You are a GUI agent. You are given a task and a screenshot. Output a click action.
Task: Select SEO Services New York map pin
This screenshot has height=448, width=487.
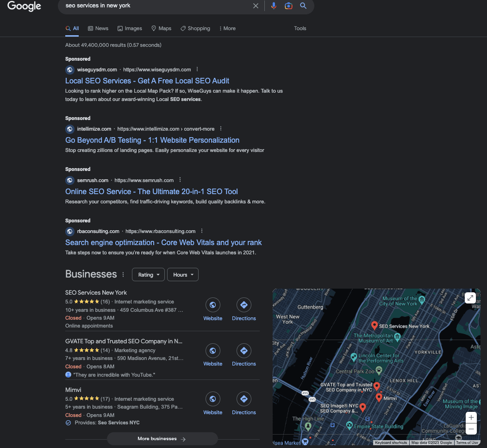click(x=374, y=325)
